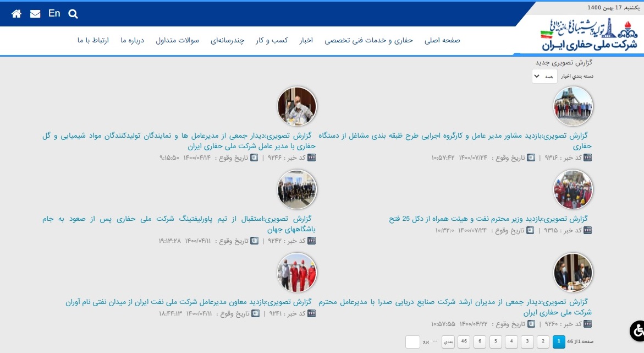This screenshot has height=353, width=644.
Task: Open thumbnail of powerlifting team news
Action: click(297, 189)
